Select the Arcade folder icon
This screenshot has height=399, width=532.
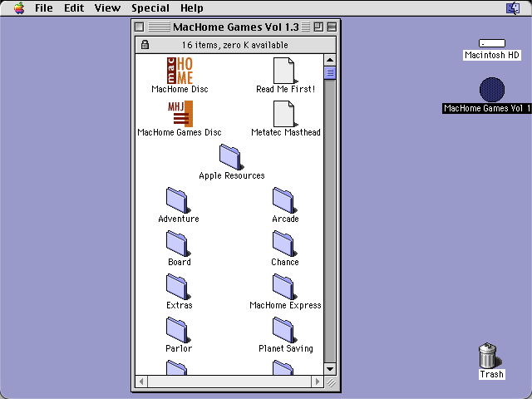click(x=284, y=200)
